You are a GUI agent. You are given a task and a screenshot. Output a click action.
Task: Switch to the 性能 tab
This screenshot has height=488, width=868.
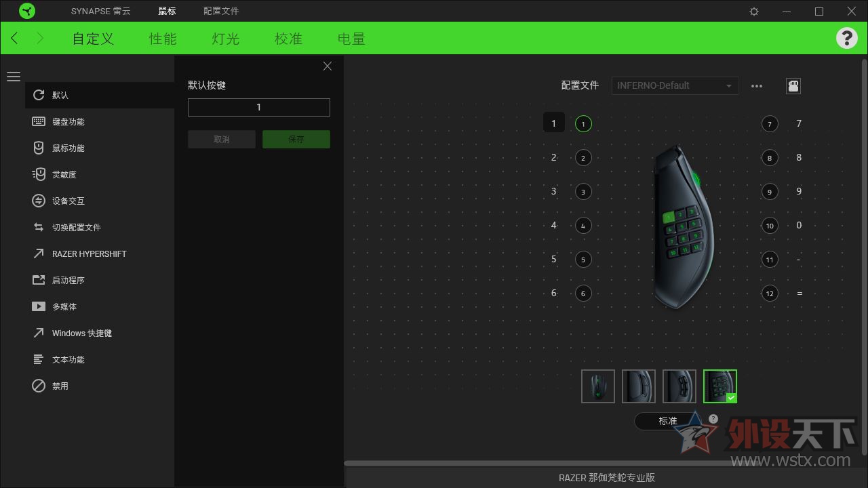click(163, 39)
